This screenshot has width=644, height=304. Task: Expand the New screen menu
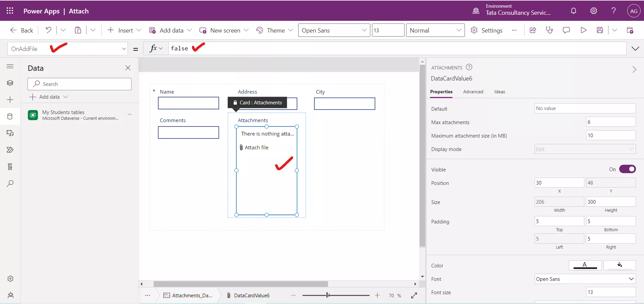247,30
